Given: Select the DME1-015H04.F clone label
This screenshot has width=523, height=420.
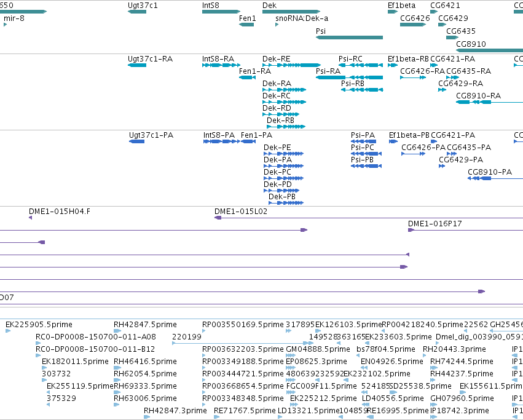Looking at the screenshot, I should (x=60, y=212).
